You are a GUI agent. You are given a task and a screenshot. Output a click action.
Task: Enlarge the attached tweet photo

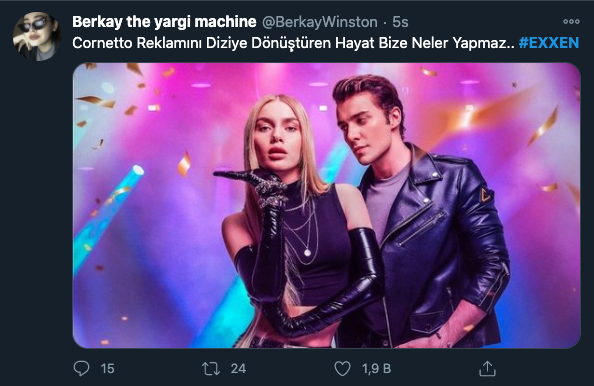(327, 205)
